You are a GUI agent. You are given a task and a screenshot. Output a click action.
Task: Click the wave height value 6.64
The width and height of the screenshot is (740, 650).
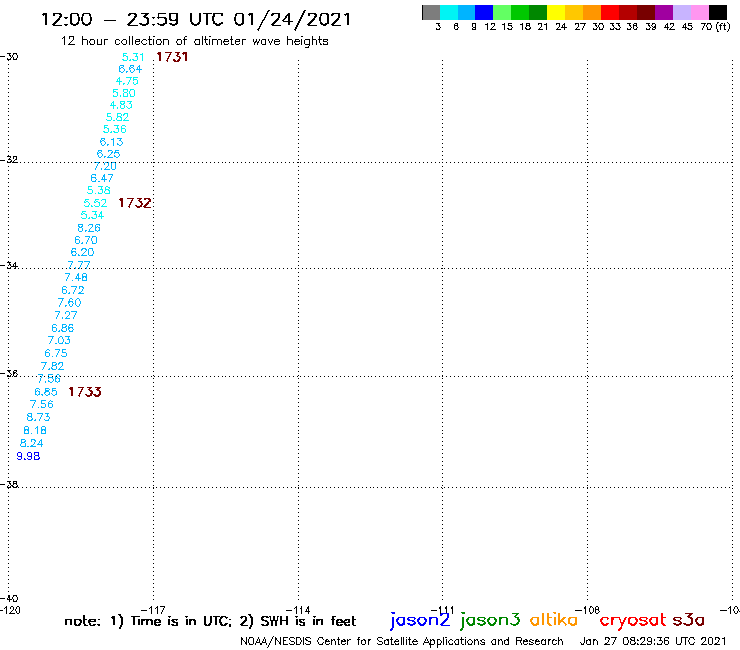point(130,69)
